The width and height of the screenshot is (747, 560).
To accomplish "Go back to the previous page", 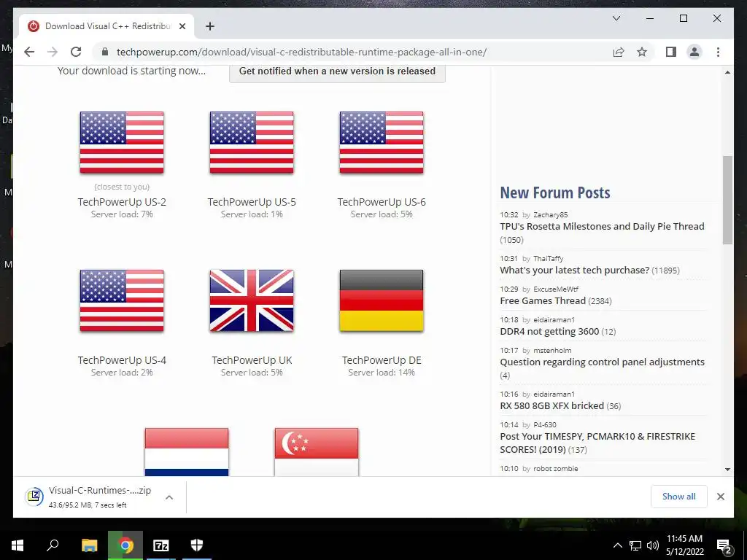I will click(29, 52).
